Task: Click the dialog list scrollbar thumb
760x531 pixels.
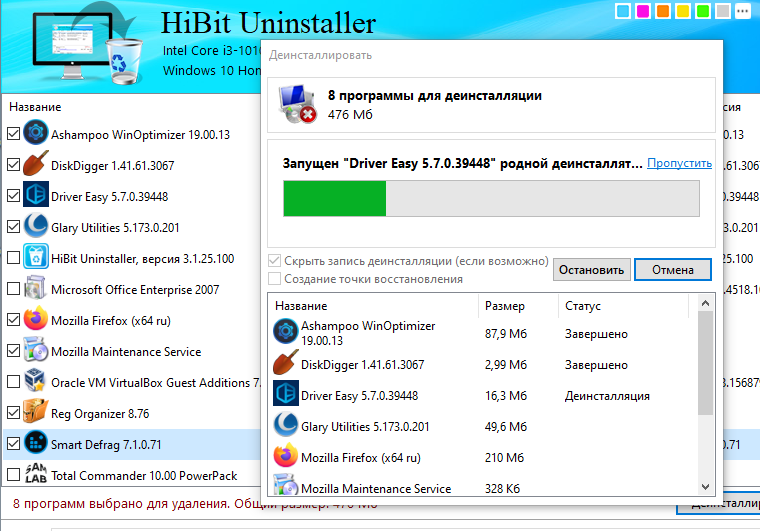Action: (x=706, y=363)
